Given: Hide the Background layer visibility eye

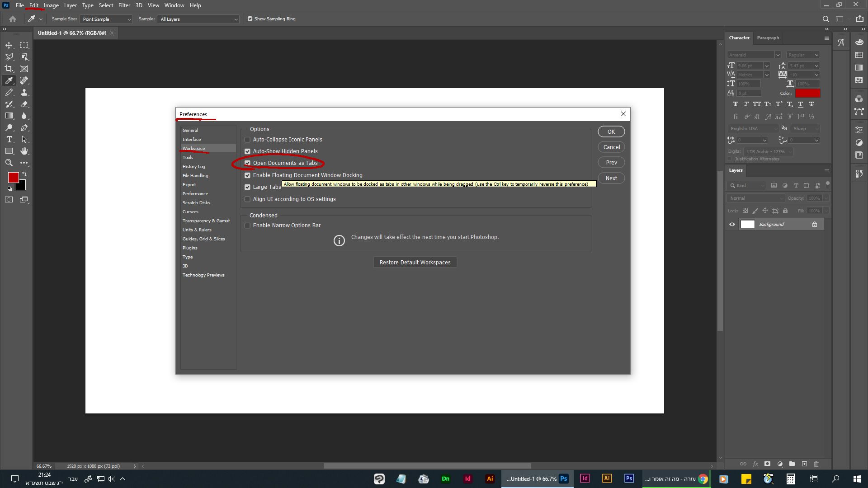Looking at the screenshot, I should [732, 225].
